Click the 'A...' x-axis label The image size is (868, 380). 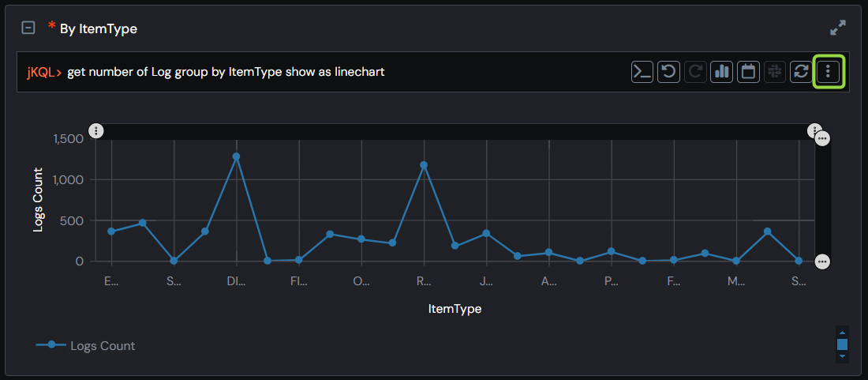549,281
